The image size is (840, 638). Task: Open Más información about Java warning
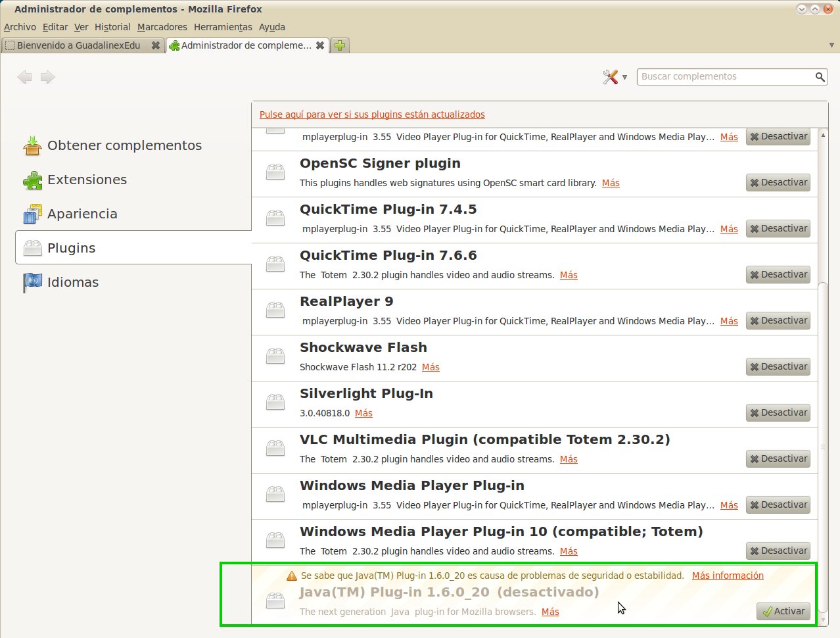coord(728,576)
